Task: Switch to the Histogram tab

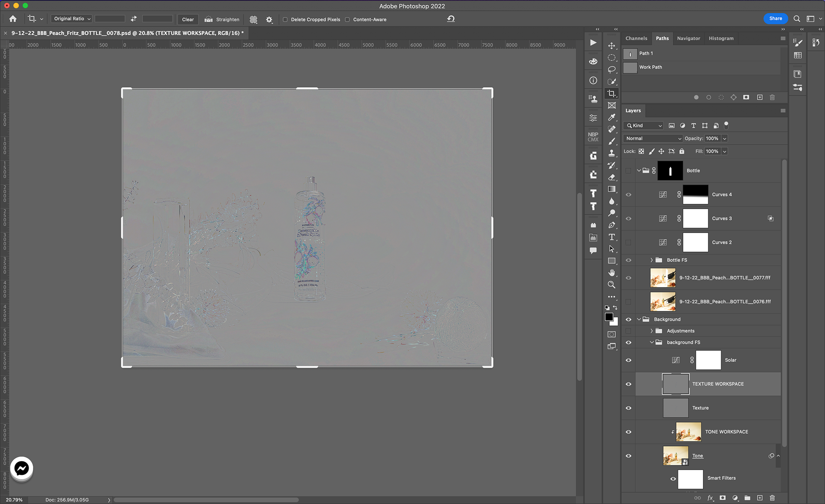Action: pyautogui.click(x=721, y=38)
